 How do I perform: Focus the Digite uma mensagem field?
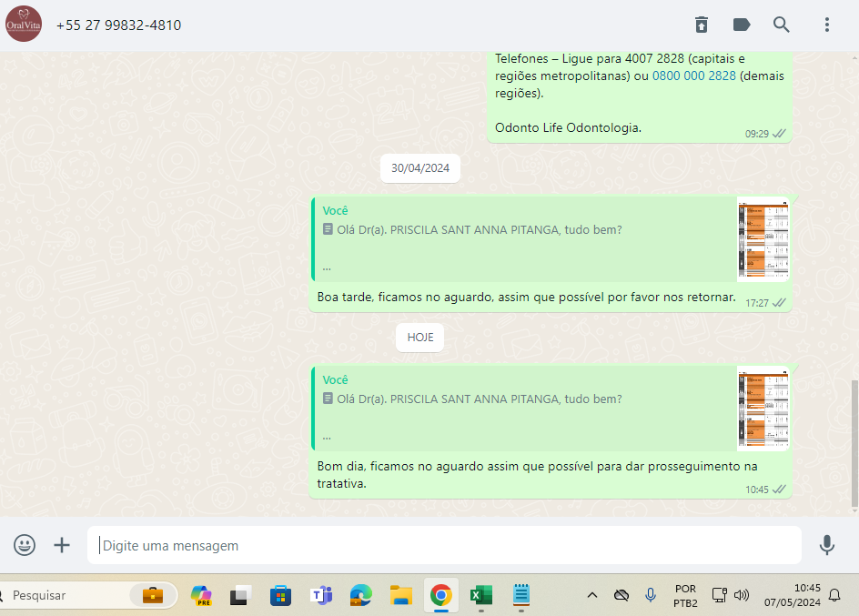point(444,545)
